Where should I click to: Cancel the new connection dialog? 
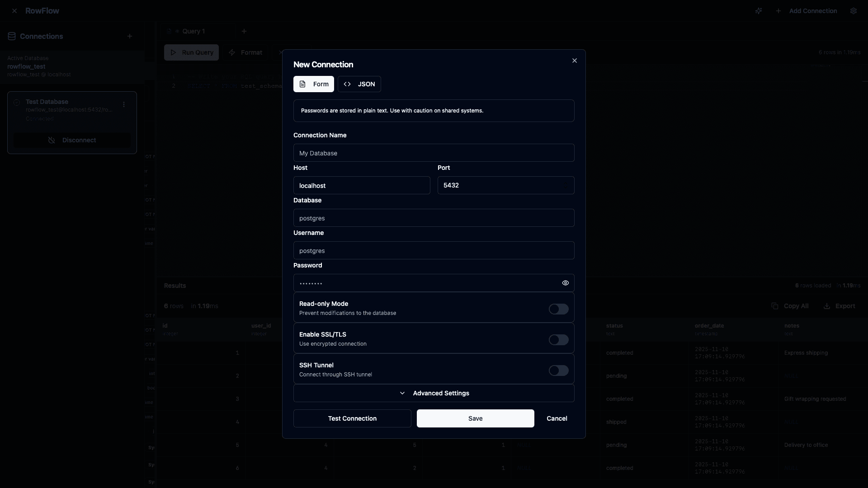[x=557, y=418]
